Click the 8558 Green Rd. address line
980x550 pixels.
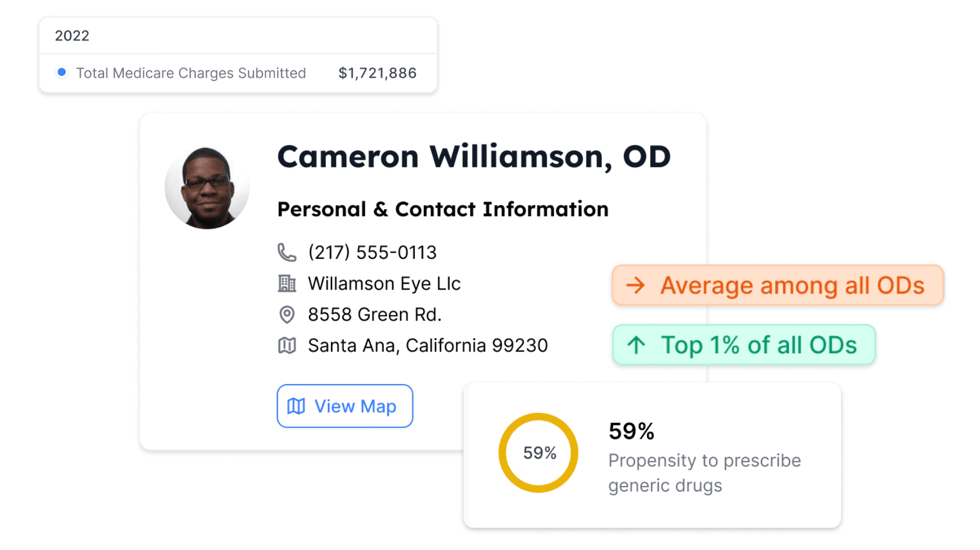(x=374, y=314)
